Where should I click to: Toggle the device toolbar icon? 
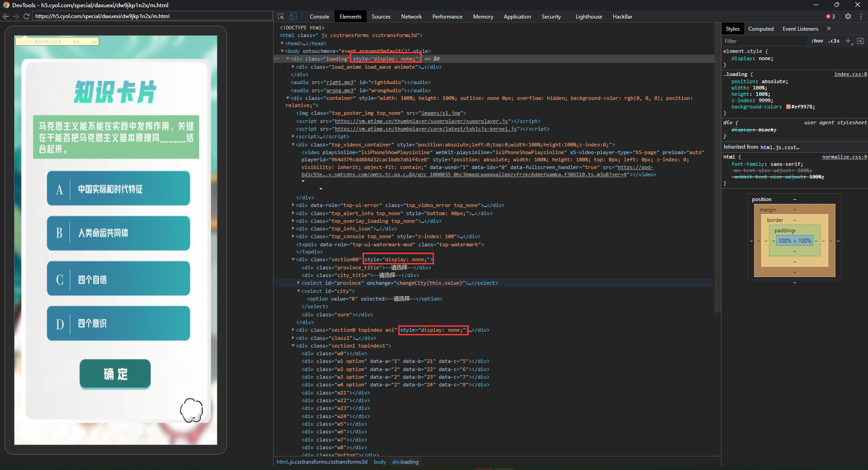pyautogui.click(x=293, y=16)
